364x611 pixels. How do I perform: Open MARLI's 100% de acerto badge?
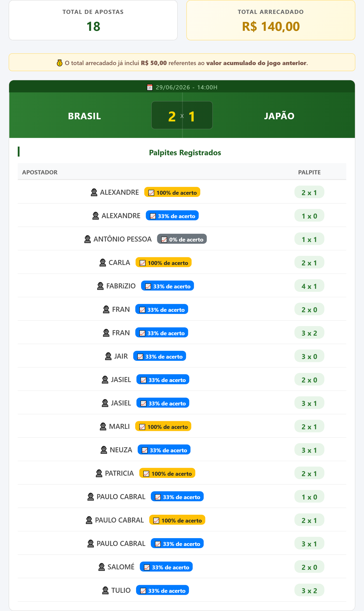pyautogui.click(x=163, y=426)
